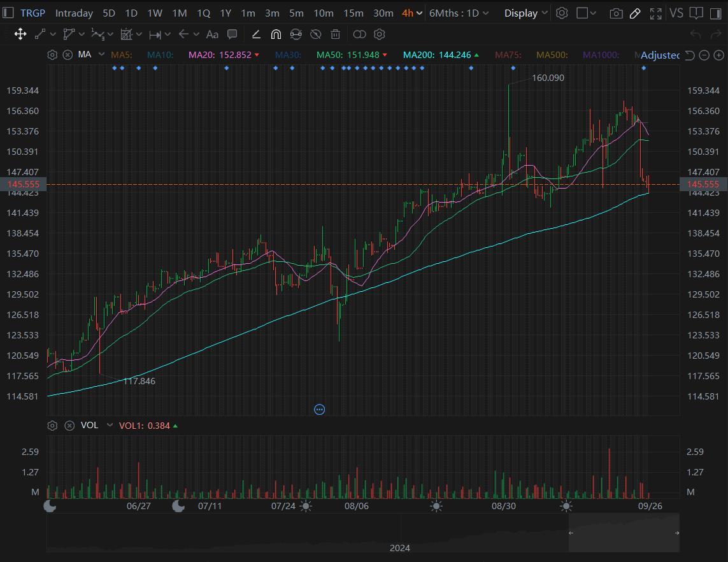This screenshot has width=728, height=562.
Task: Toggle MA500 line visibility label
Action: (552, 55)
